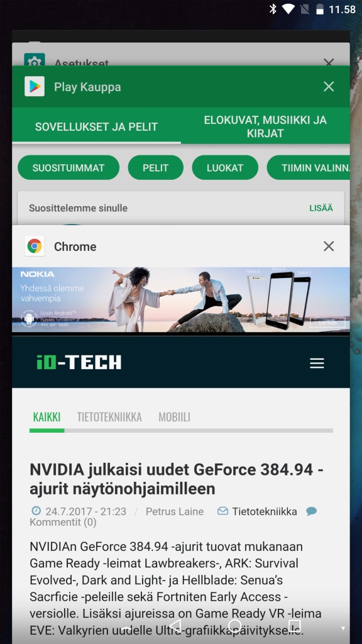
Task: Tap the battery status icon
Action: pos(321,9)
